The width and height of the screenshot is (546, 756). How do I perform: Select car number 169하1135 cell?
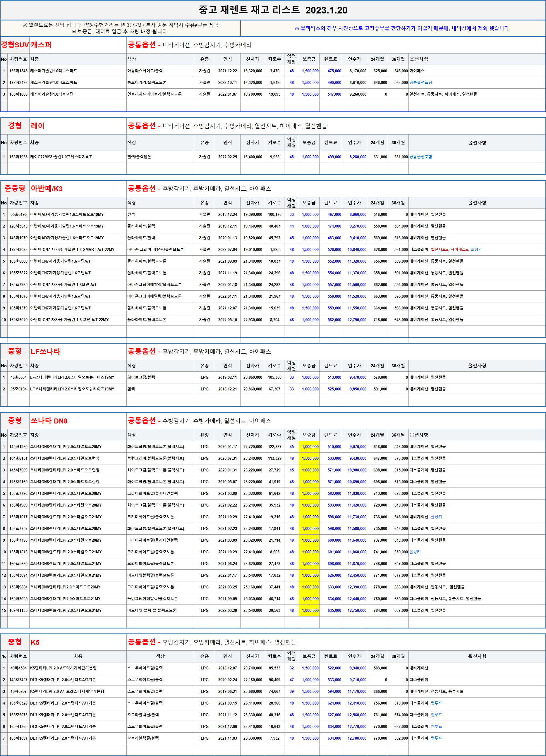point(18,611)
